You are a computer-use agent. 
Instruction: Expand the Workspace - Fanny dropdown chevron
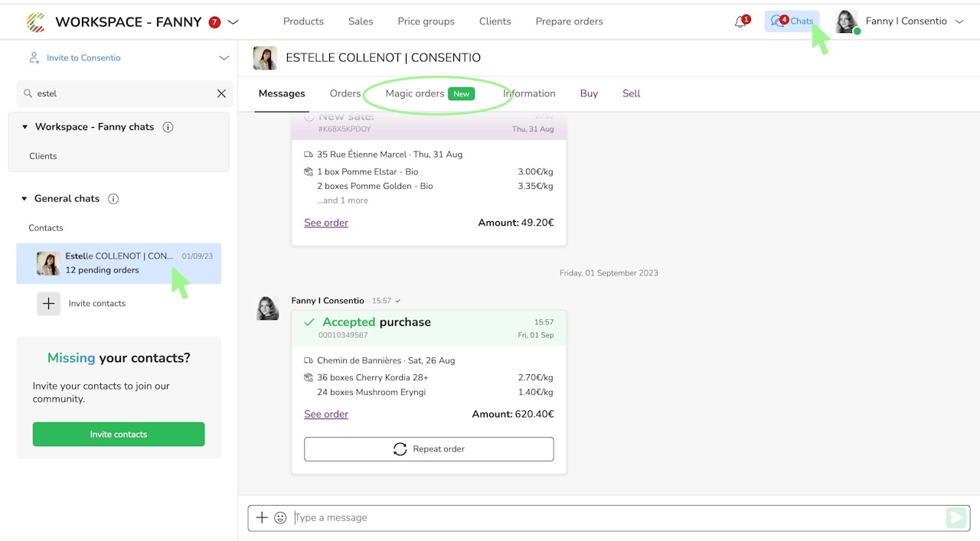pyautogui.click(x=234, y=22)
